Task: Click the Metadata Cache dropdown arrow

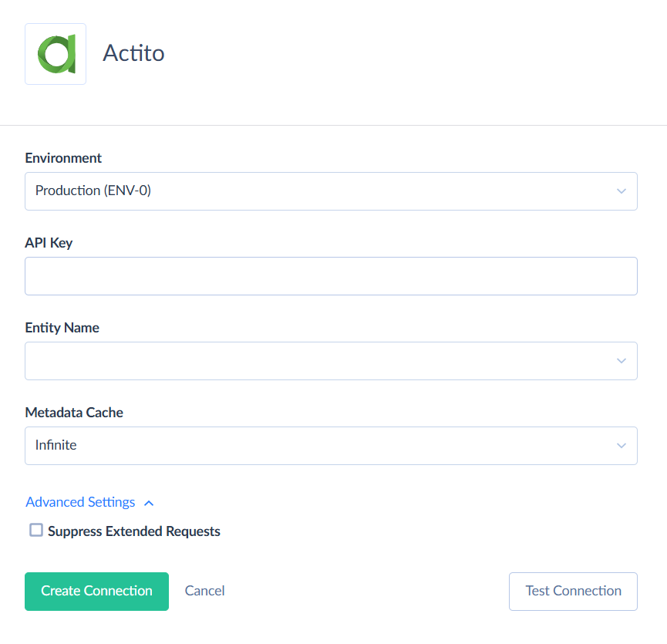Action: click(x=622, y=445)
